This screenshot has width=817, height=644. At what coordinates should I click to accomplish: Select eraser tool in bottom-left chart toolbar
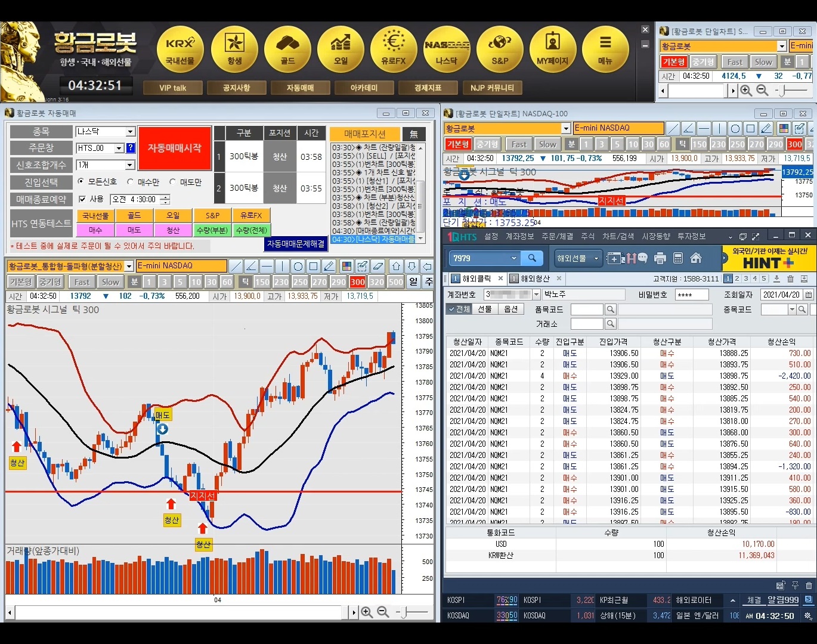(x=377, y=266)
